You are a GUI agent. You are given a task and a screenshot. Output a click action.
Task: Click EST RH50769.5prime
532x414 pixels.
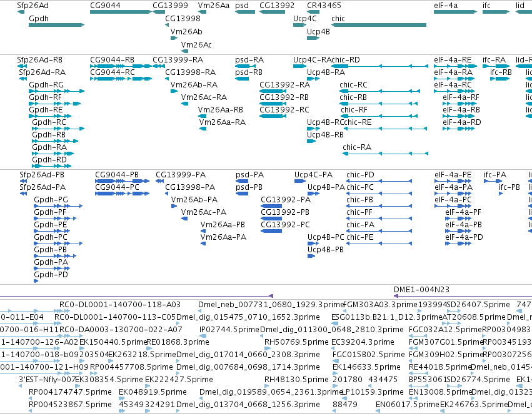267,348
